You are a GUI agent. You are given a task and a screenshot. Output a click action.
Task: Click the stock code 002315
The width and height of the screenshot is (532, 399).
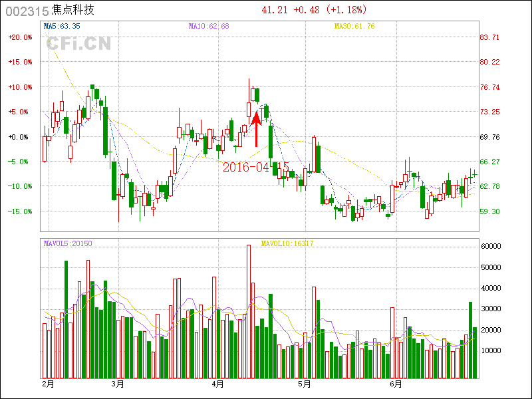[26, 11]
